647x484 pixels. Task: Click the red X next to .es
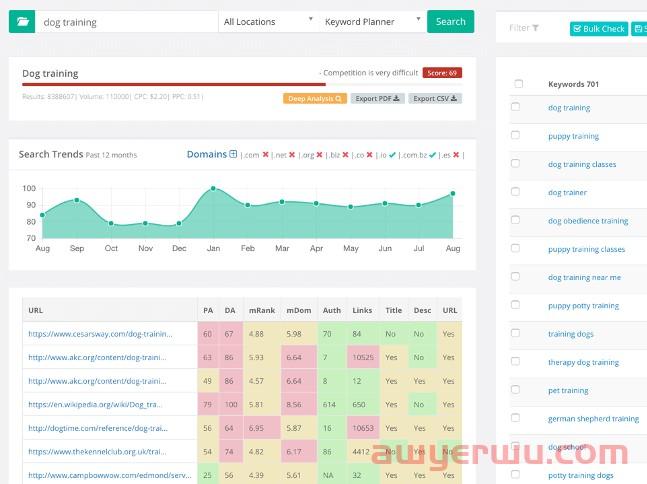coord(457,155)
